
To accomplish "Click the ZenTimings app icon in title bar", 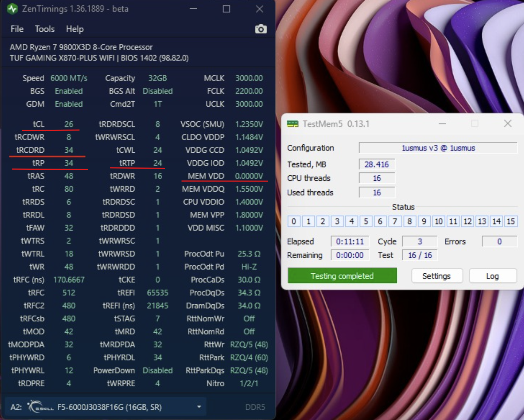I will (x=12, y=9).
